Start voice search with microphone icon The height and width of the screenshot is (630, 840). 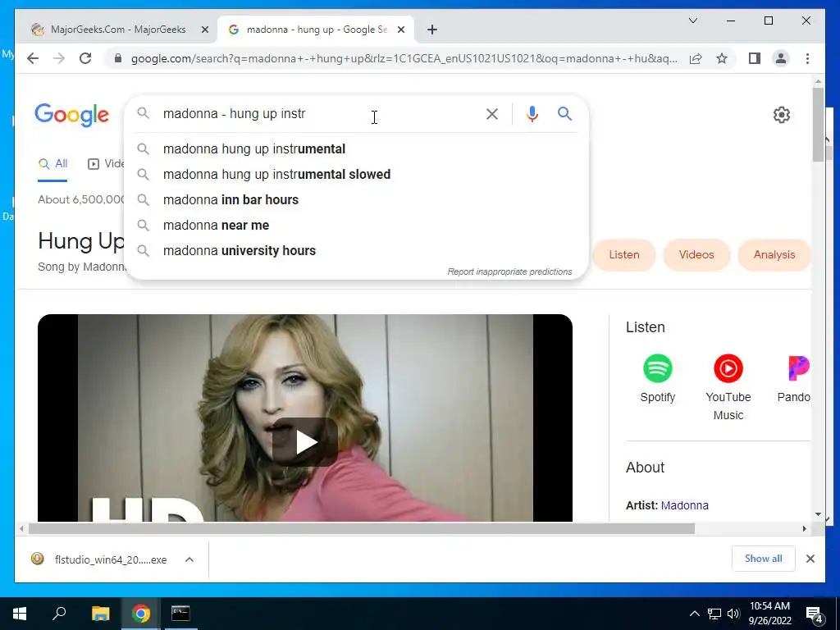click(x=532, y=113)
